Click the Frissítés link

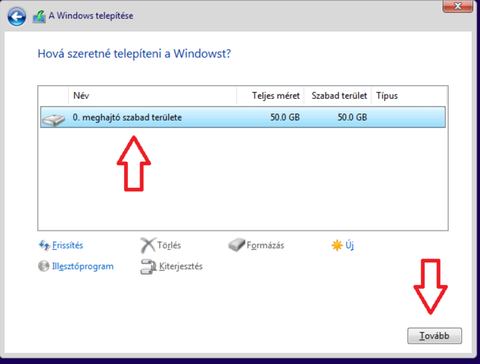(68, 245)
